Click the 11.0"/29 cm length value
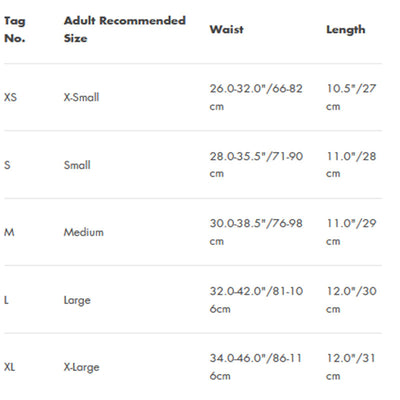 351,232
